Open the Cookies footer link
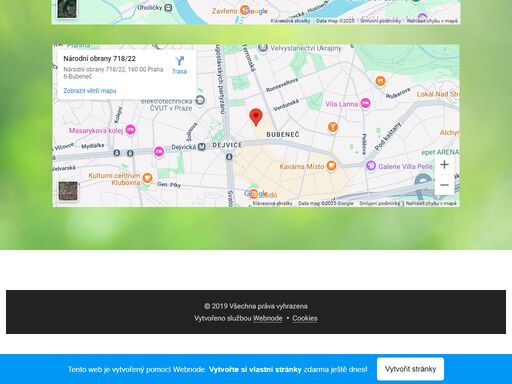 305,318
